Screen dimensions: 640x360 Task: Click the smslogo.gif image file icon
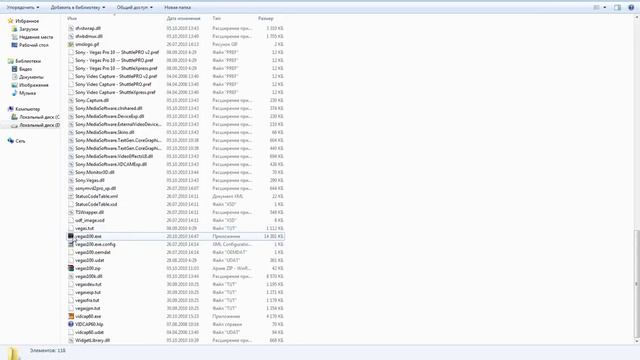71,44
